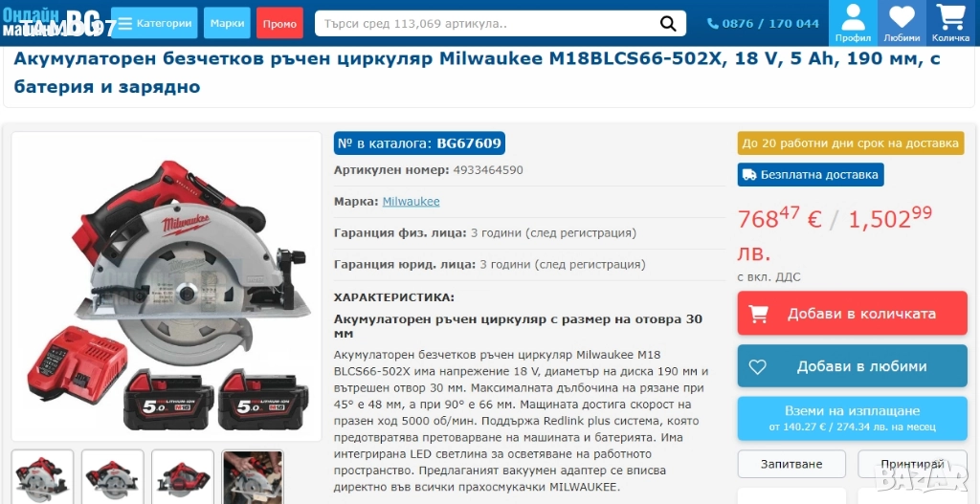Image resolution: width=980 pixels, height=504 pixels.
Task: Select the fourth thumbnail showing saw in use
Action: point(253,477)
